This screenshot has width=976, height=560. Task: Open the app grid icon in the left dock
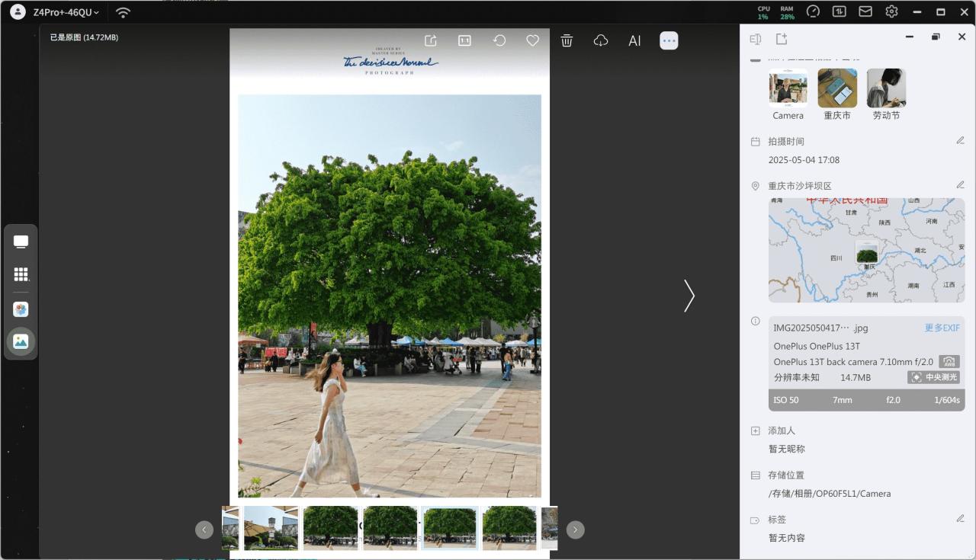coord(21,274)
